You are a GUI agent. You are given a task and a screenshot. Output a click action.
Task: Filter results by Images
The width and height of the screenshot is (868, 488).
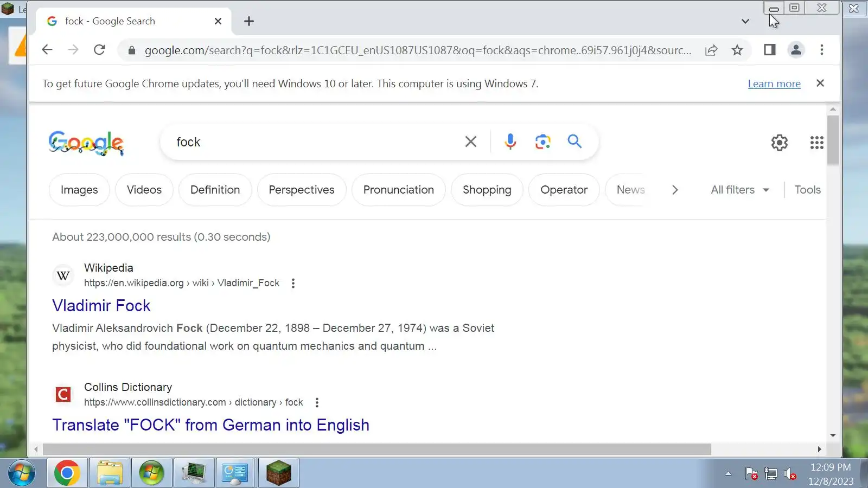[79, 190]
